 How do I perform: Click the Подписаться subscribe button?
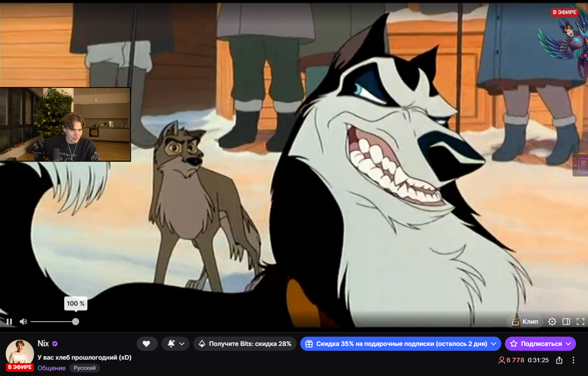coord(540,344)
